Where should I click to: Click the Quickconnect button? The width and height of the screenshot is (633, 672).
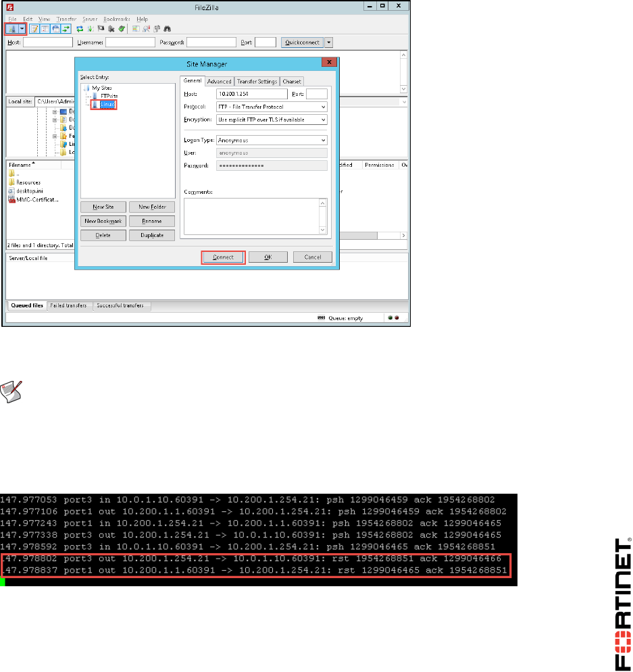click(x=302, y=43)
